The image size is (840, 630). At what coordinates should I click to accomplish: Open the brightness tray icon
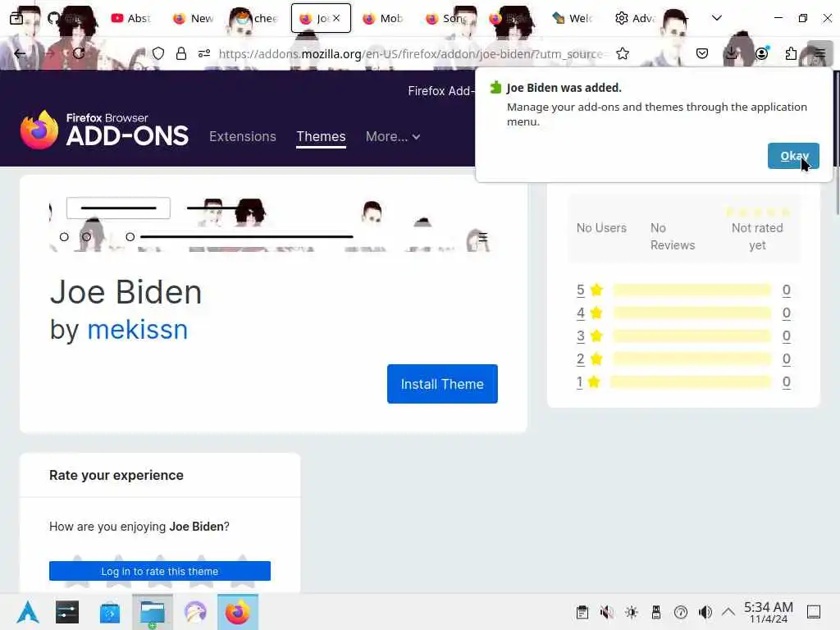[632, 612]
